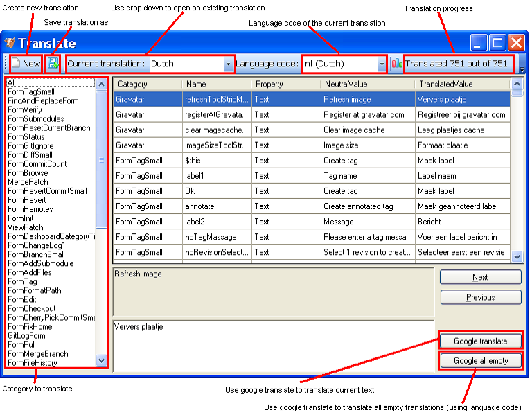Select FormEdit category

(51, 300)
